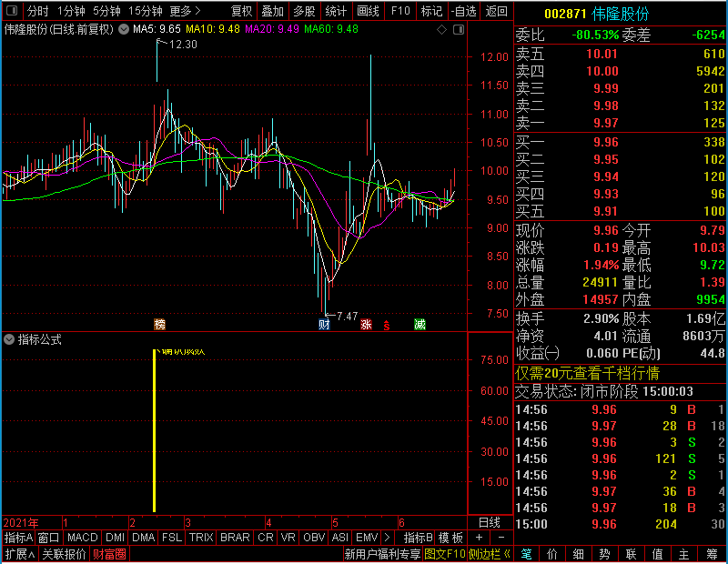Open the 指标公式 indicator dropdown arrow
The image size is (728, 564).
pyautogui.click(x=9, y=339)
